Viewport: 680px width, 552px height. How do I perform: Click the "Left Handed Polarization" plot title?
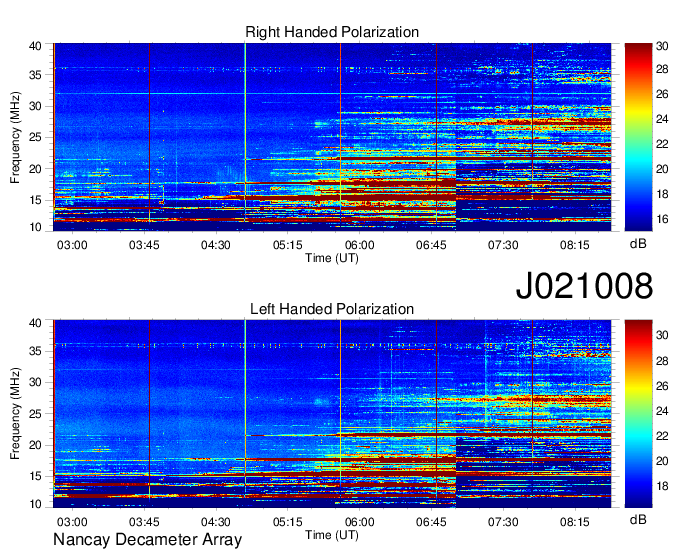pyautogui.click(x=332, y=309)
